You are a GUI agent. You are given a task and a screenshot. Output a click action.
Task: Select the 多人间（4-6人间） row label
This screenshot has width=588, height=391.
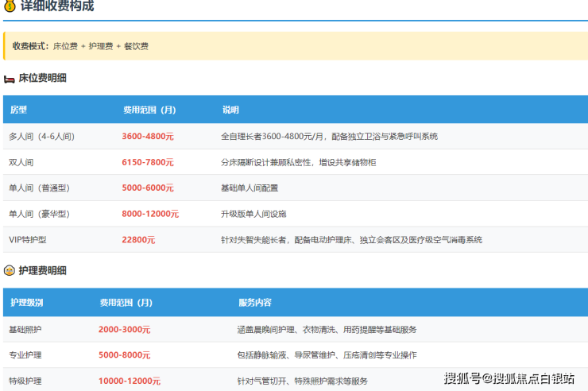pos(41,137)
